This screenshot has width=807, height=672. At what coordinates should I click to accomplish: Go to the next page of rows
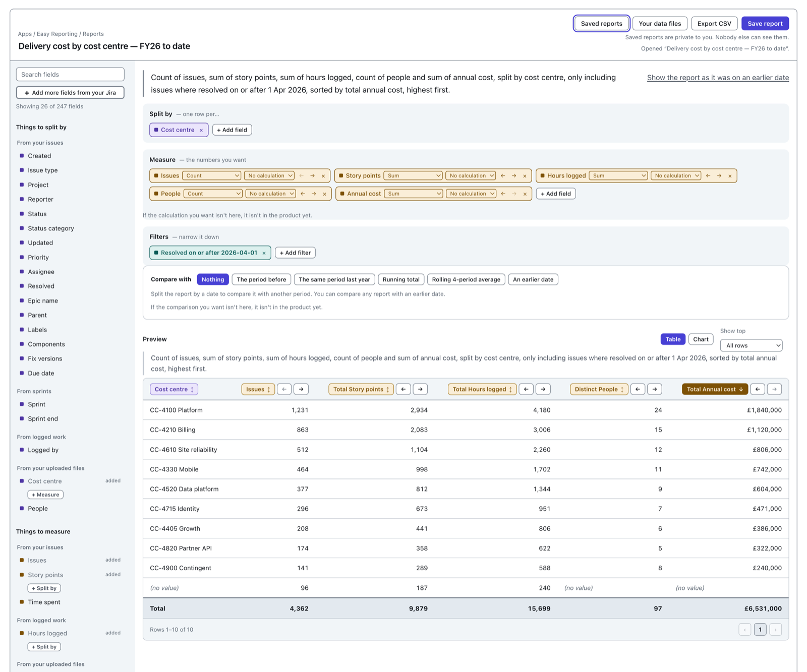[x=776, y=630]
